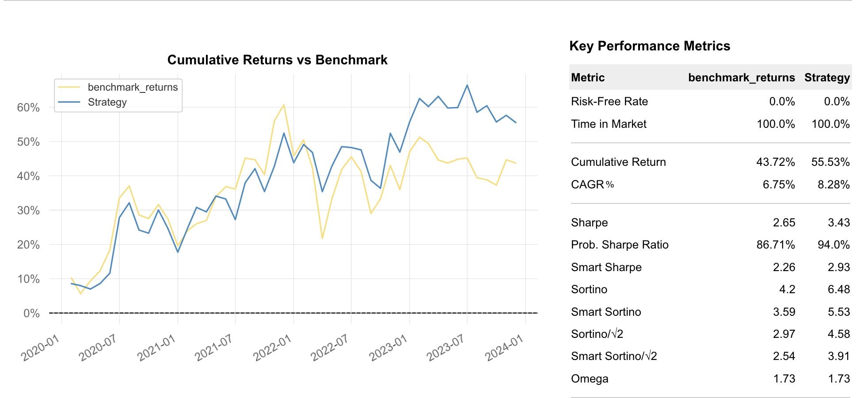Click the 2022-01 x-axis tick label
Screen dimensions: 868x398
tap(272, 348)
